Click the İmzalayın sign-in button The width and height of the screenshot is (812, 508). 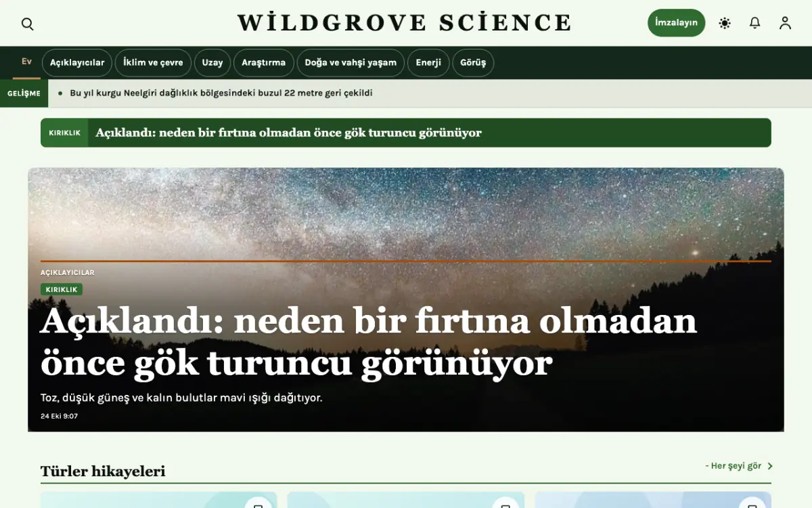(x=676, y=23)
